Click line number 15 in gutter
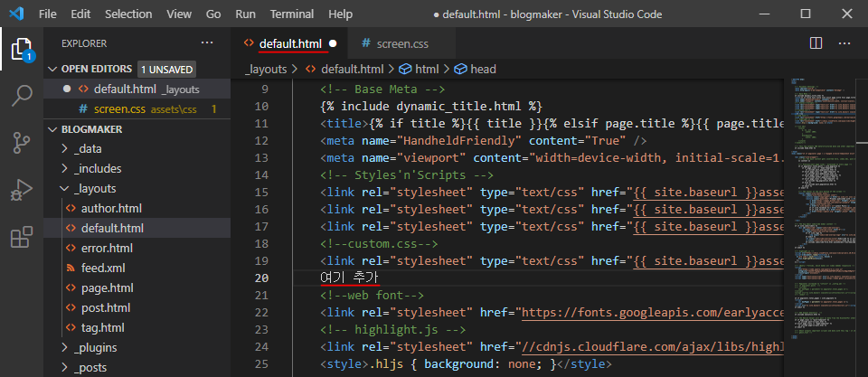868x377 pixels. click(x=261, y=192)
